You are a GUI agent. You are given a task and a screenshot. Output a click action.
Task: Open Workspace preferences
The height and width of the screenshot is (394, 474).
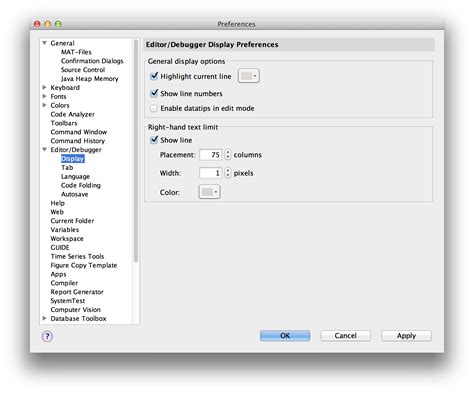[x=67, y=238]
